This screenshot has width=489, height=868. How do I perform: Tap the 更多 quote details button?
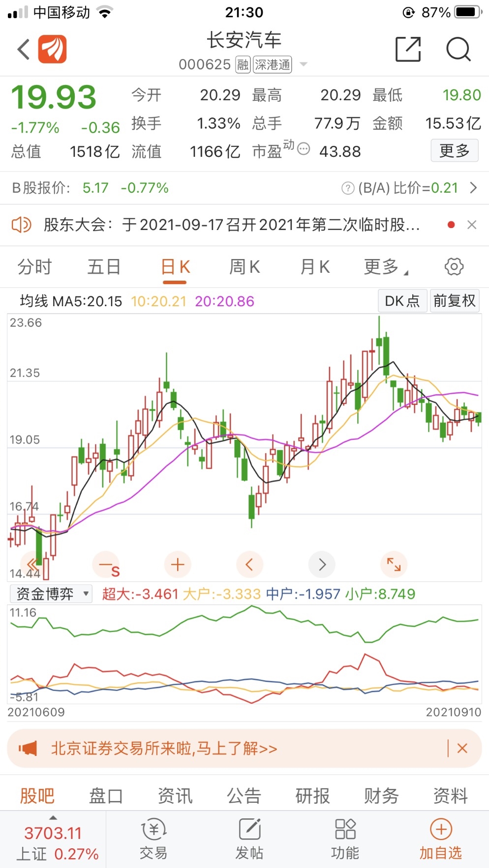point(455,150)
